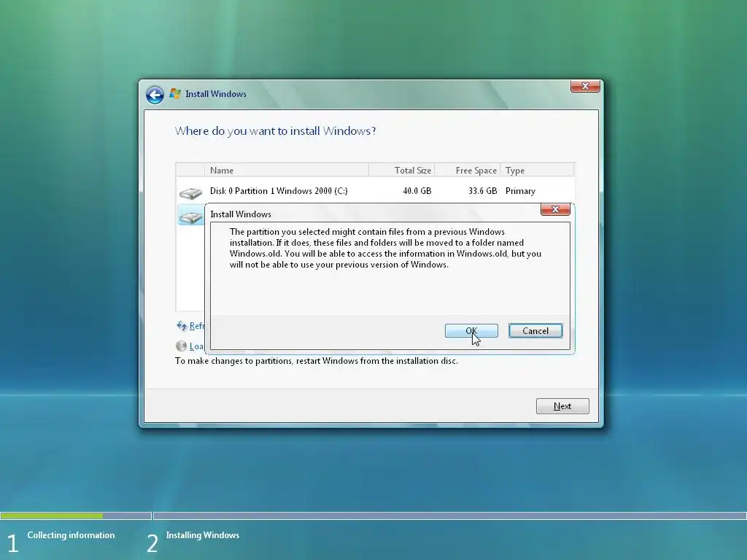Click the 'To make changes to partitions' note
Screen dimensions: 747x560
point(317,361)
